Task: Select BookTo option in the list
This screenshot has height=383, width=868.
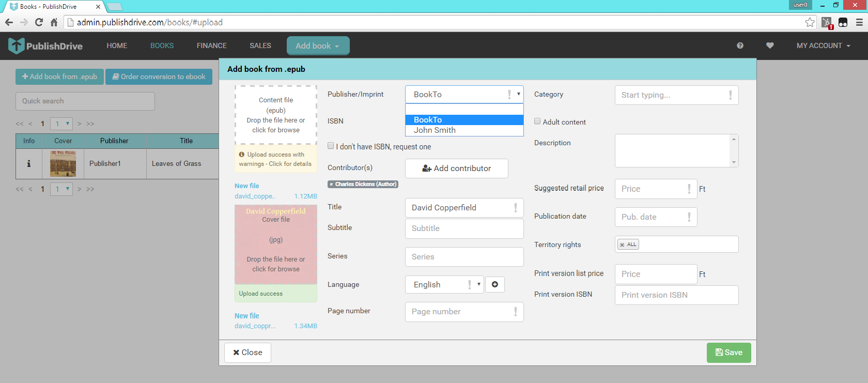Action: tap(464, 120)
